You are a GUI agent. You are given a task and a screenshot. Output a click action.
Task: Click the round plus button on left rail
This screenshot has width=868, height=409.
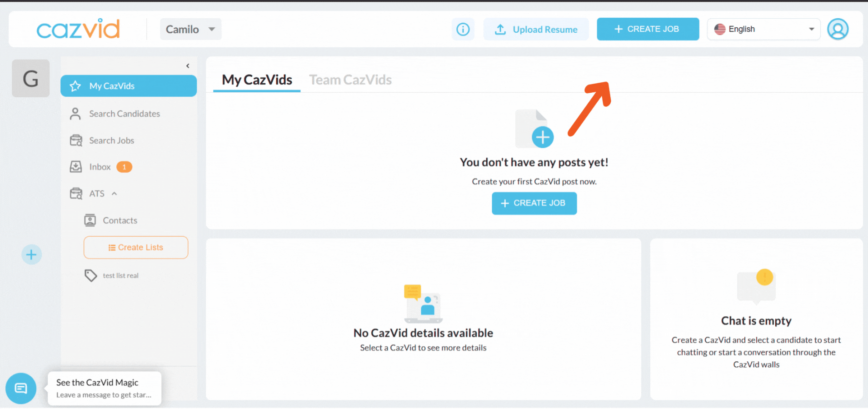tap(31, 254)
